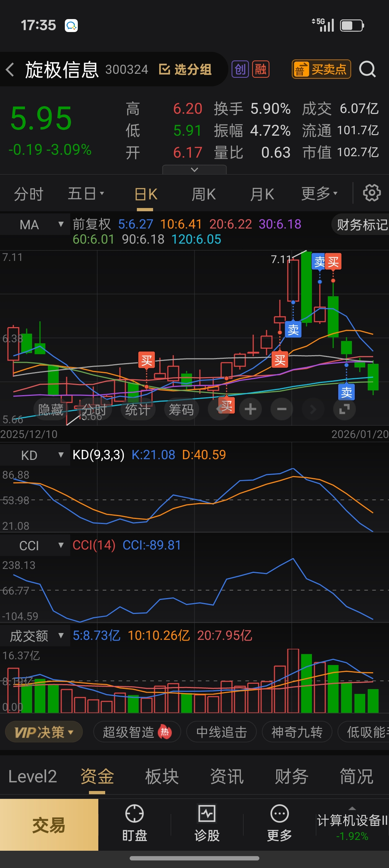Image resolution: width=389 pixels, height=868 pixels.
Task: Open the CCI indicator dropdown
Action: point(35,546)
